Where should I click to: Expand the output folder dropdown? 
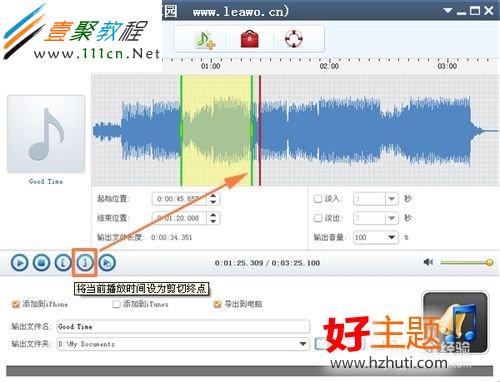click(x=303, y=344)
